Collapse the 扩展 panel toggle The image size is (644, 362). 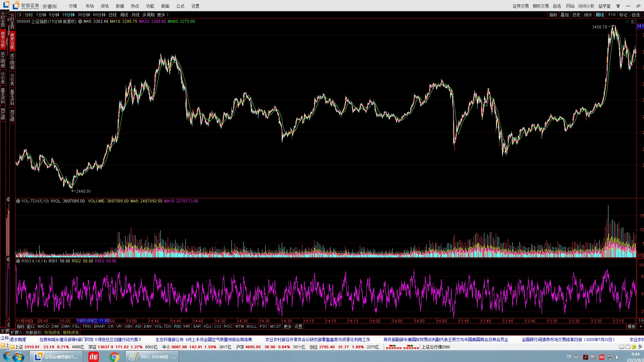click(x=16, y=333)
